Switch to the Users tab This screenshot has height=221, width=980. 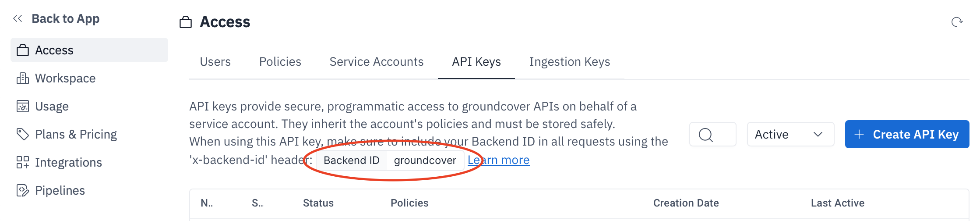[x=215, y=62]
